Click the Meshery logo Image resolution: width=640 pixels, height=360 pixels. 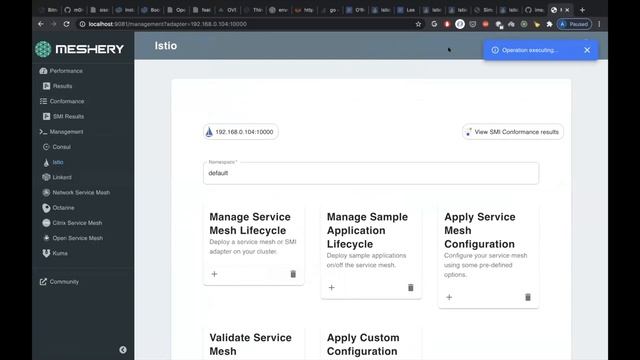pyautogui.click(x=79, y=49)
